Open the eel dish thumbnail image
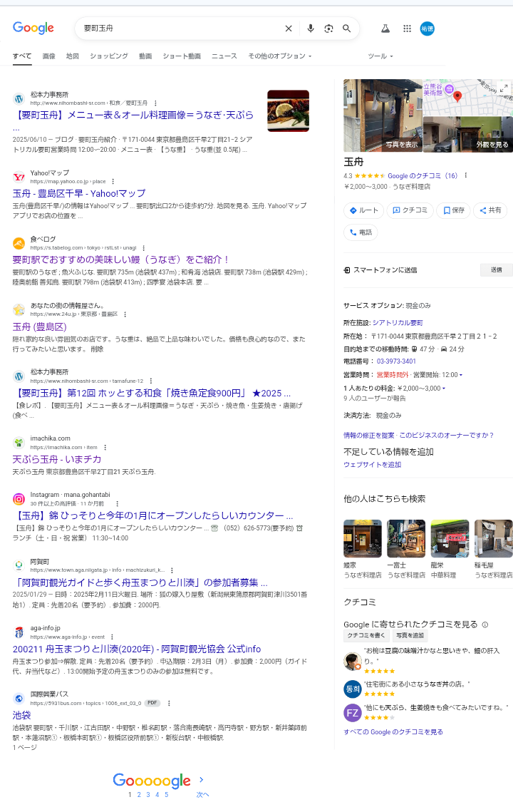This screenshot has height=812, width=513. pos(288,111)
